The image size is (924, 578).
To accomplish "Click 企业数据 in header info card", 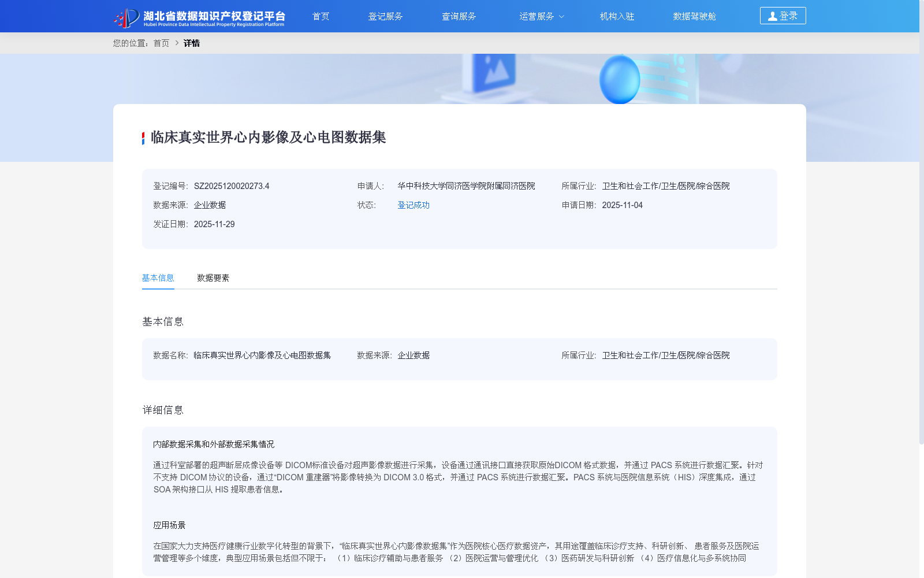I will click(210, 205).
